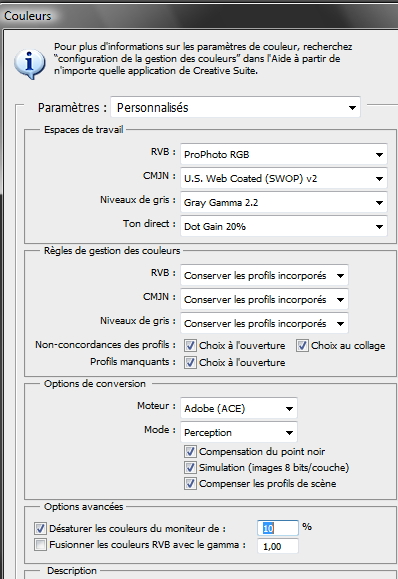
Task: Click the Moteur label
Action: pos(156,406)
